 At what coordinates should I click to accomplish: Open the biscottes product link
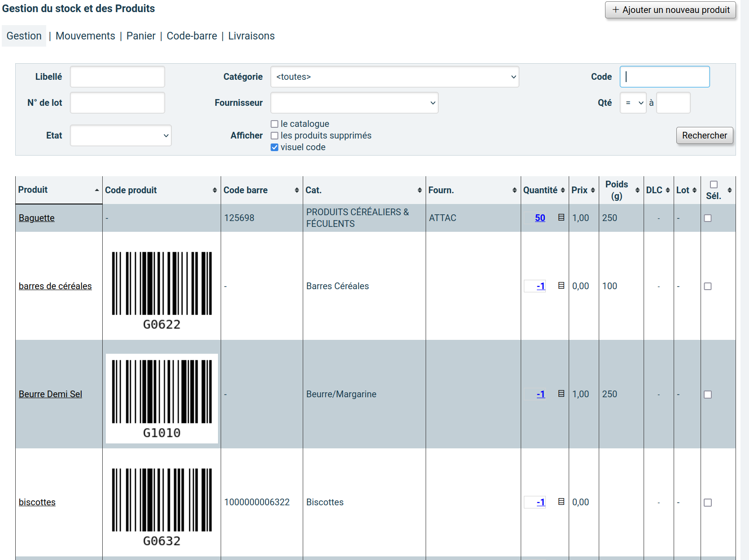pyautogui.click(x=37, y=502)
